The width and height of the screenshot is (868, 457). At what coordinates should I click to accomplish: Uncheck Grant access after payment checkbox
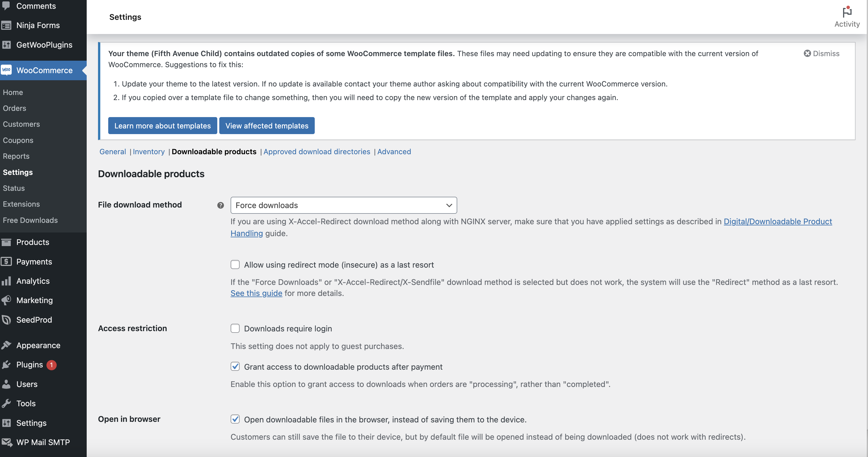click(x=235, y=366)
